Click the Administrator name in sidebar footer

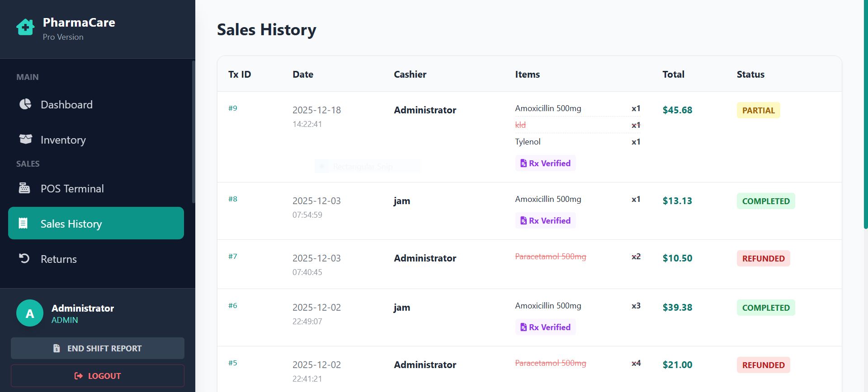(83, 308)
